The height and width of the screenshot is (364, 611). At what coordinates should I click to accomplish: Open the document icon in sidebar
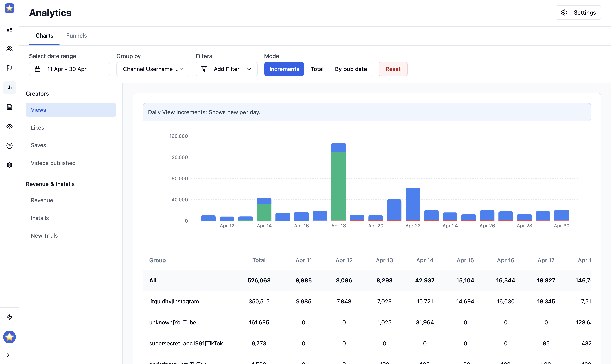click(9, 107)
